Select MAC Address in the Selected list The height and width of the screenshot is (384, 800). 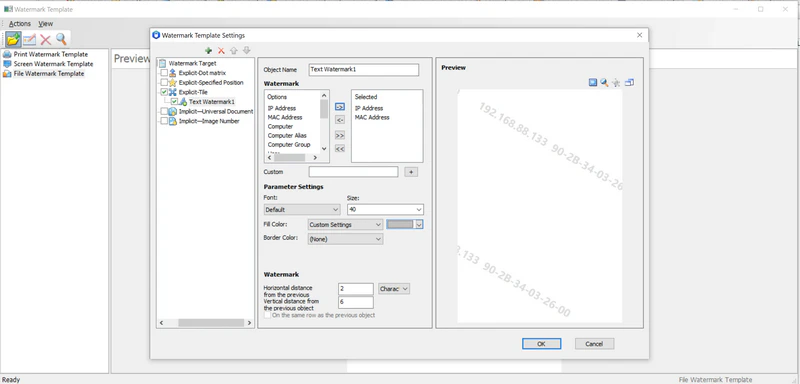pos(372,117)
